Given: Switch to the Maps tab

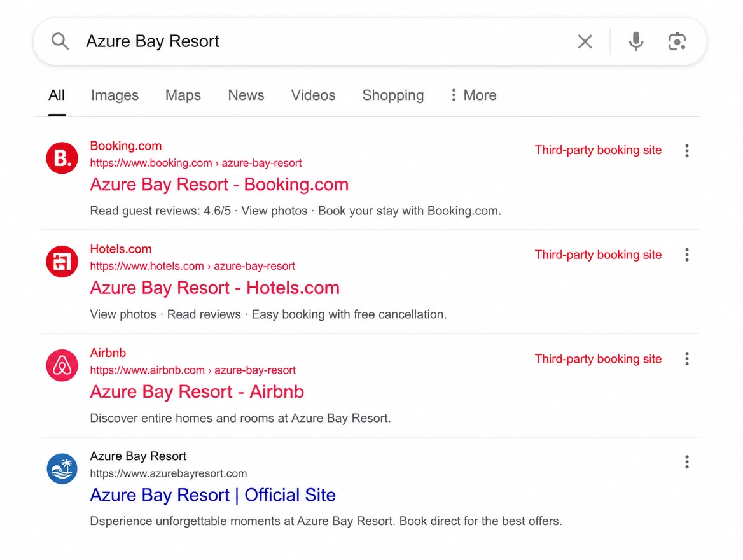Looking at the screenshot, I should [x=183, y=95].
